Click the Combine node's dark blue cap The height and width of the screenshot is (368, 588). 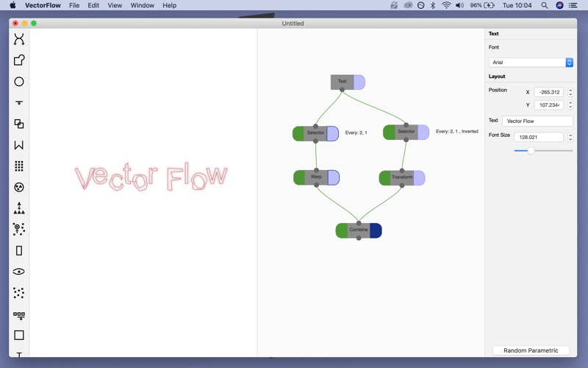(x=376, y=230)
